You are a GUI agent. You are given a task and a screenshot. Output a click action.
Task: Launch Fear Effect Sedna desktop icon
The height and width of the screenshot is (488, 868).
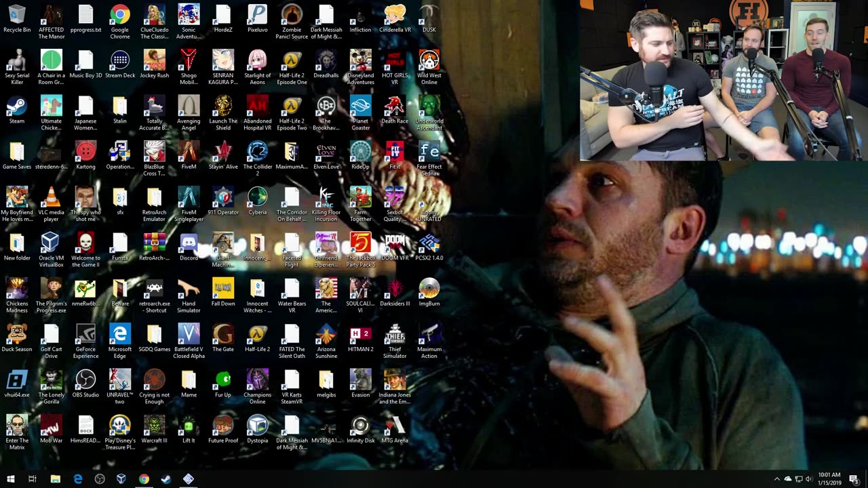pyautogui.click(x=429, y=159)
